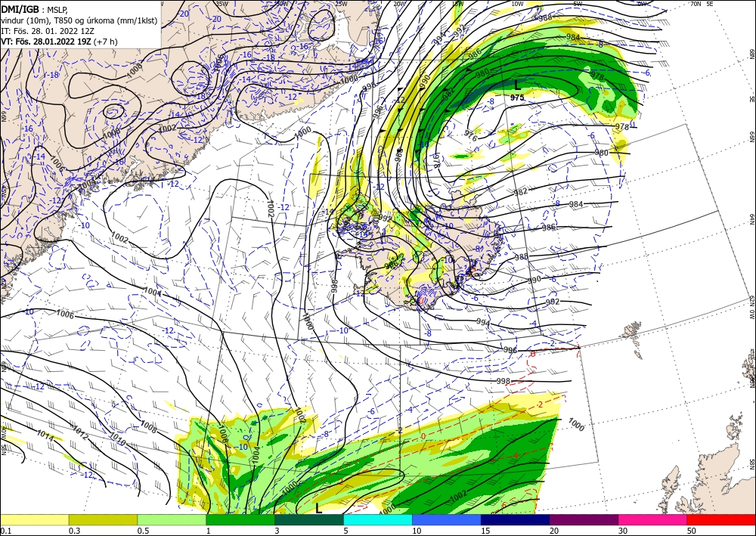Click the navy 15–20 legend color band

pyautogui.click(x=516, y=519)
